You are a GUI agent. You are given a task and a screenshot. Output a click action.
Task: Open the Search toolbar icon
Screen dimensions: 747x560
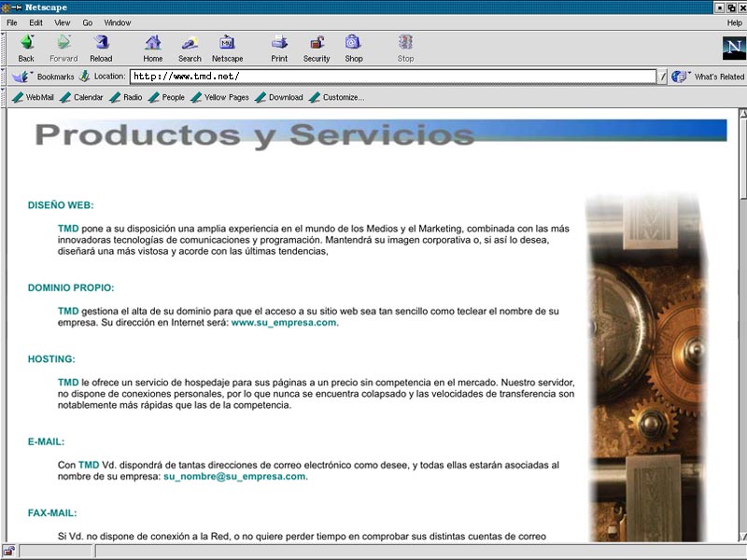190,42
